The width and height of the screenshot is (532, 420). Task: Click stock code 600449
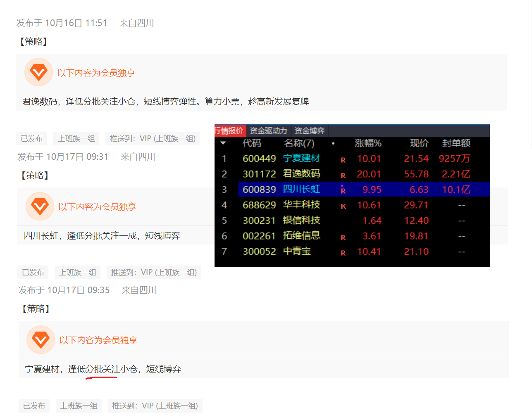259,159
